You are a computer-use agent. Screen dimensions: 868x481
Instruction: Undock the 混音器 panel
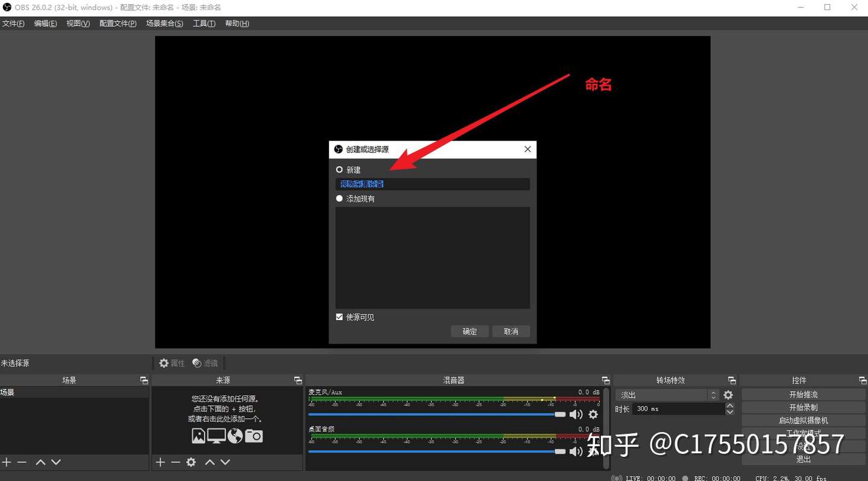coord(606,380)
